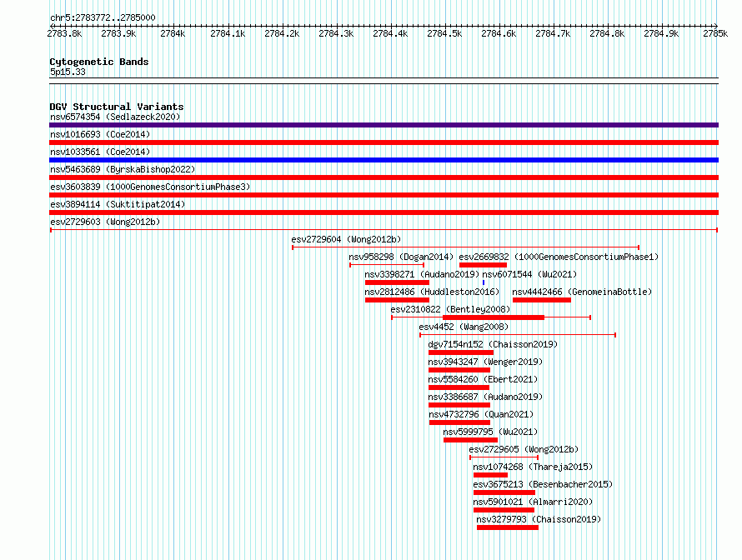Click the esv2729604 thin red span line

tap(466, 247)
